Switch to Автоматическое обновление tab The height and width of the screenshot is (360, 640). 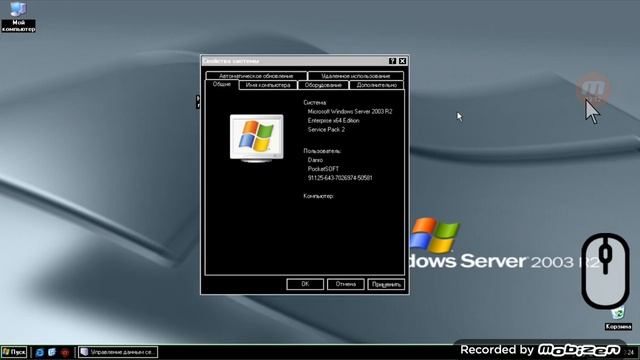pyautogui.click(x=256, y=76)
